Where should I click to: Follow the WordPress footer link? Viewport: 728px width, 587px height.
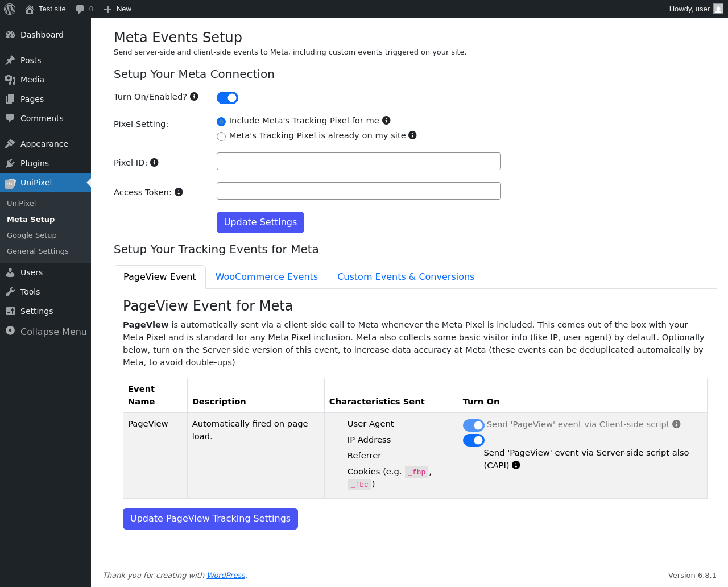point(226,575)
